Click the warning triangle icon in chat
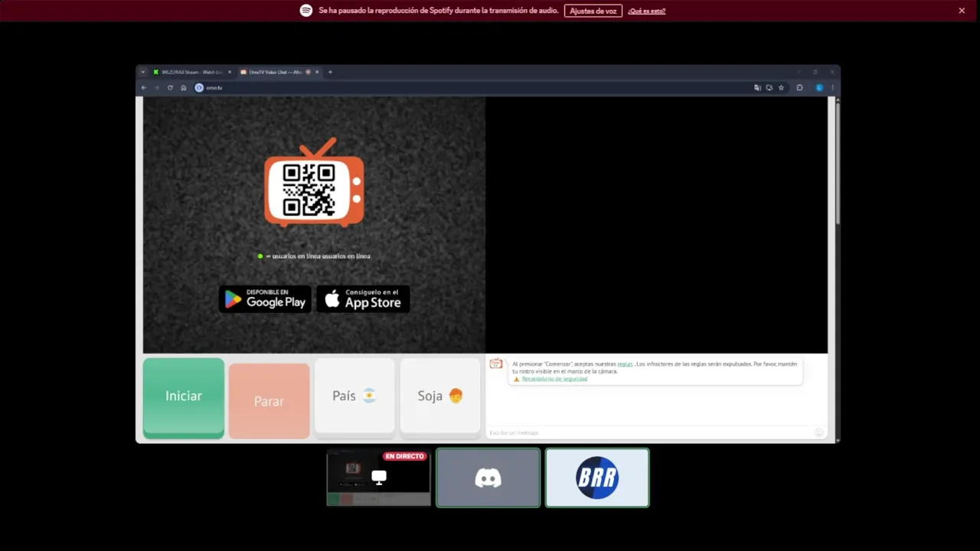980x551 pixels. point(516,379)
